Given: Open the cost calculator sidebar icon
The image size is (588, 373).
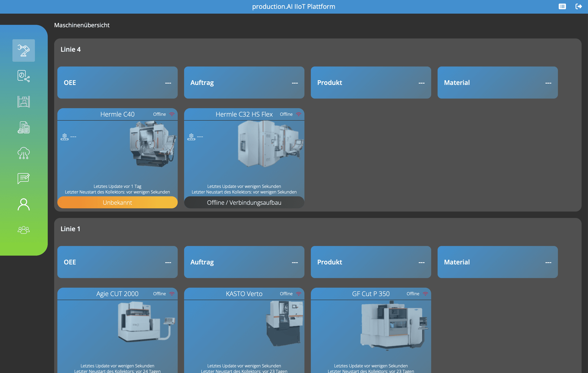Looking at the screenshot, I should (23, 127).
